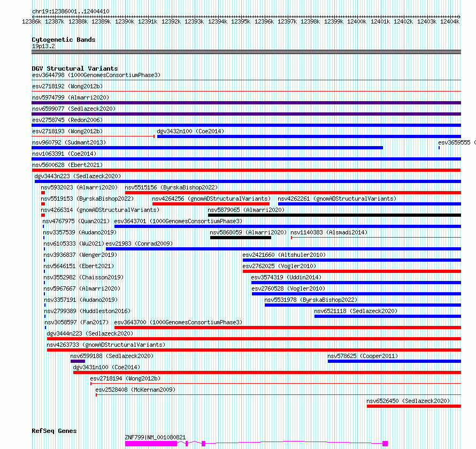Select the esv2421660 (Altshuler2010) label
The height and width of the screenshot is (449, 476).
[284, 255]
